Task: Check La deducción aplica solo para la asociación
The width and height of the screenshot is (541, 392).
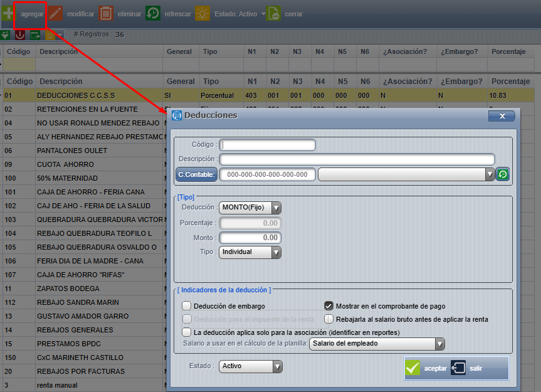Action: (186, 332)
